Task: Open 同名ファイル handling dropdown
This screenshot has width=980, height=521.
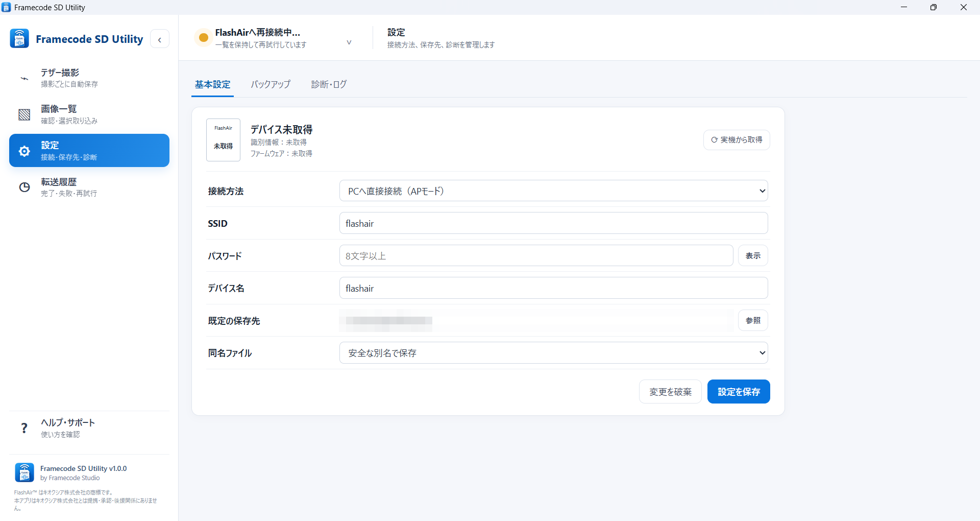Action: [554, 353]
